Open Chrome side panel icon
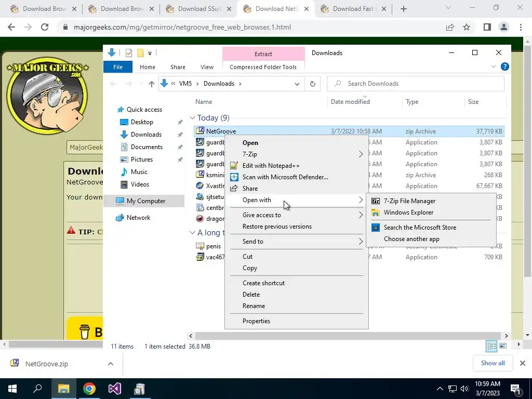 point(487,27)
